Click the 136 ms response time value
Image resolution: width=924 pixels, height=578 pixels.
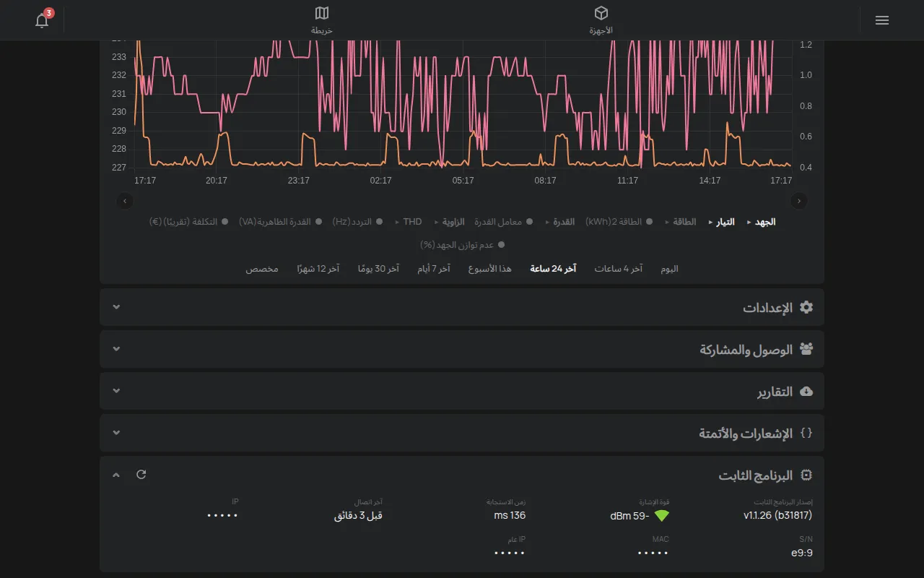click(510, 516)
